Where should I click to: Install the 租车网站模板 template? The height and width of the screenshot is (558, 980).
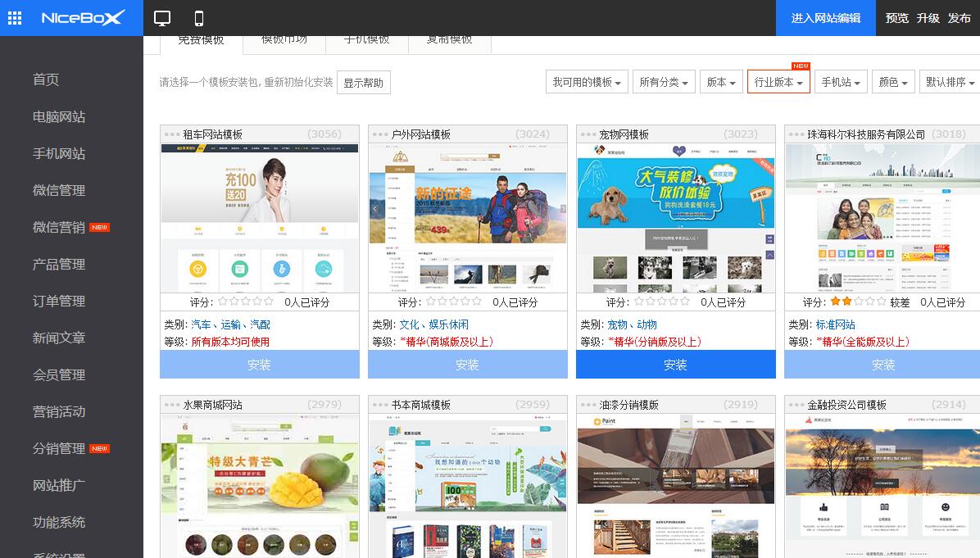260,365
